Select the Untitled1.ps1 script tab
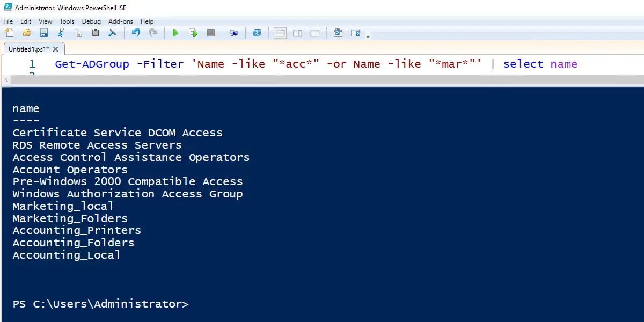 [x=29, y=49]
